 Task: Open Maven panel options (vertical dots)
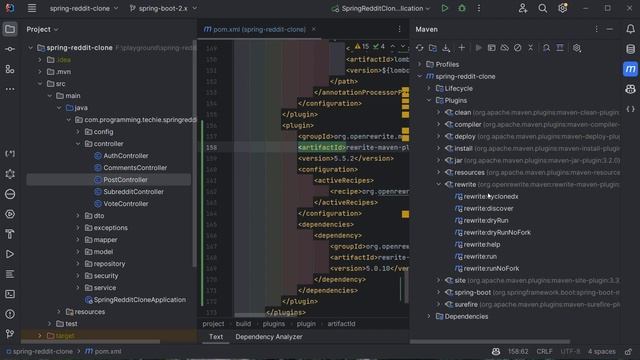coord(596,29)
